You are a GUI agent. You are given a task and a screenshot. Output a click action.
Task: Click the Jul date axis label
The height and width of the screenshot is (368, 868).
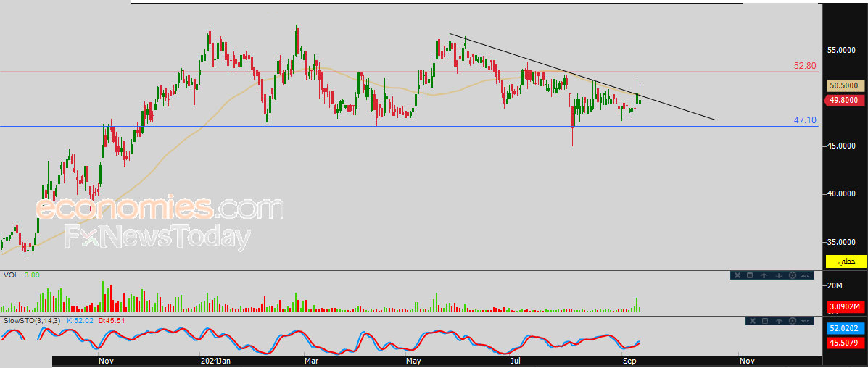tap(516, 361)
